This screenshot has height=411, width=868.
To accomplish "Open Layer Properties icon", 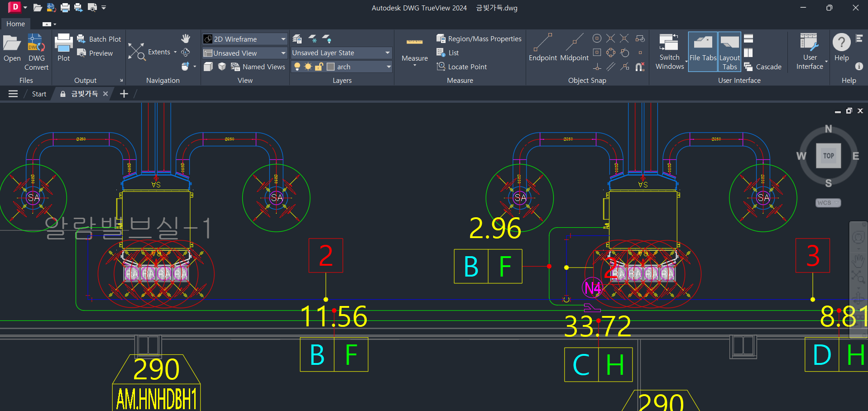I will click(x=297, y=39).
